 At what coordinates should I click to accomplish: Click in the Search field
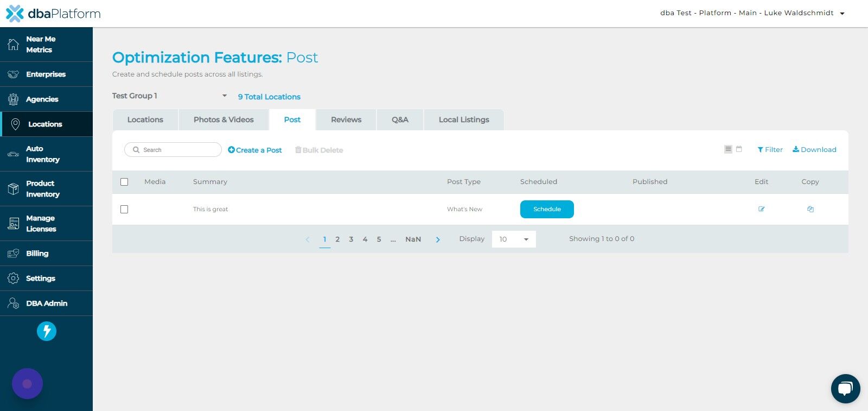pos(173,150)
